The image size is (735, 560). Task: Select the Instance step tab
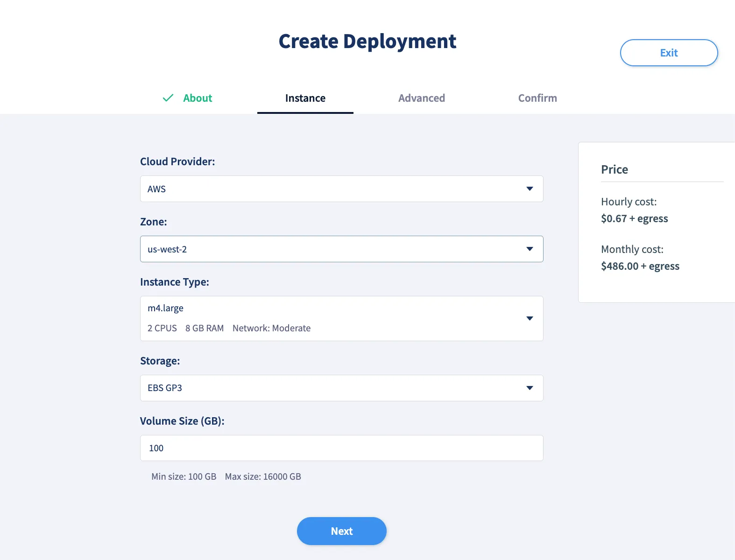[305, 98]
